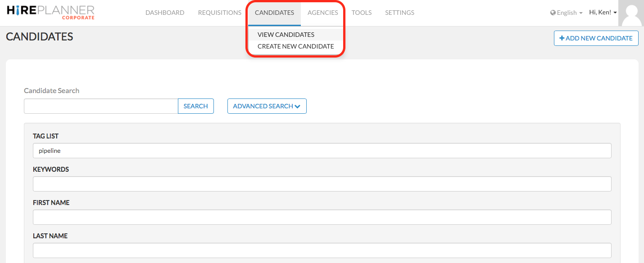Image resolution: width=644 pixels, height=263 pixels.
Task: Choose View Candidates from dropdown
Action: (x=286, y=35)
